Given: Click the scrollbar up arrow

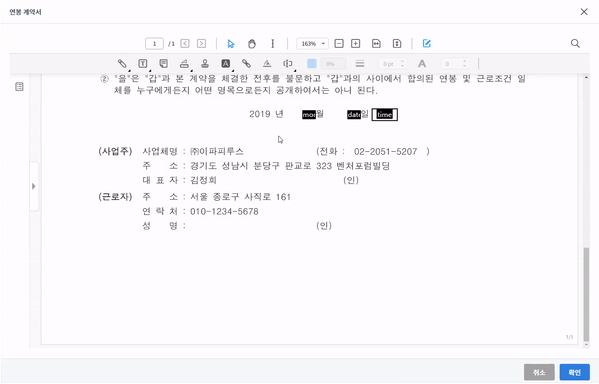Looking at the screenshot, I should 586,78.
